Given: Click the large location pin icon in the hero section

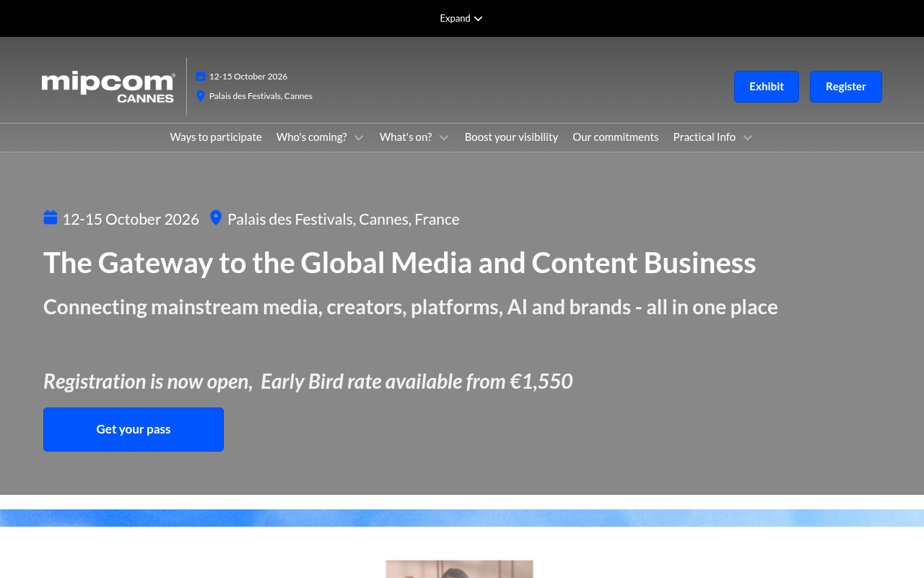Looking at the screenshot, I should tap(216, 218).
